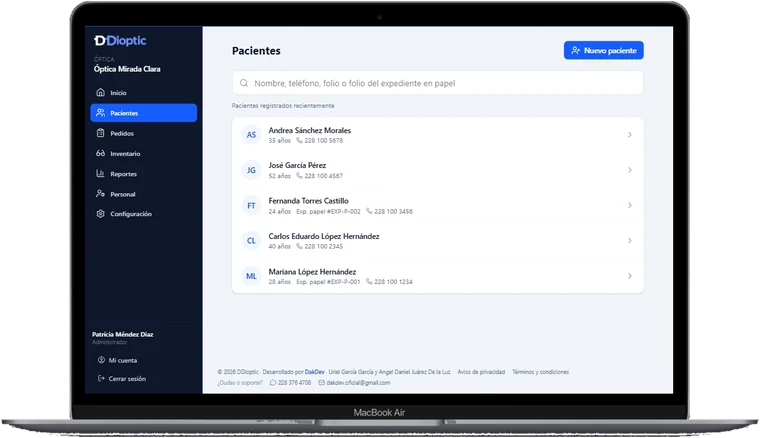Viewport: 760px width, 438px height.
Task: Click phone icon beside 228 100 1234
Action: coord(369,282)
